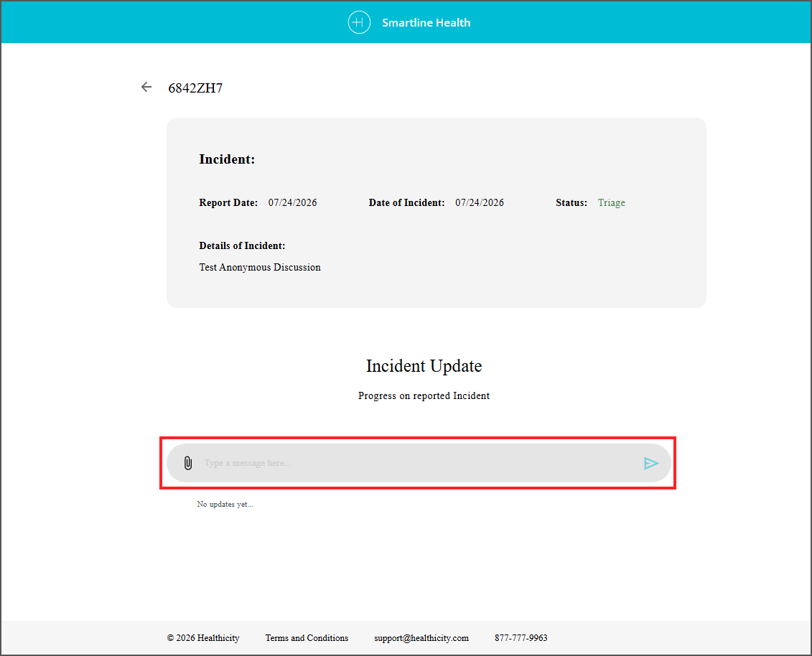This screenshot has height=656, width=812.
Task: Click the Report Date value 07/24/2026
Action: pos(293,202)
